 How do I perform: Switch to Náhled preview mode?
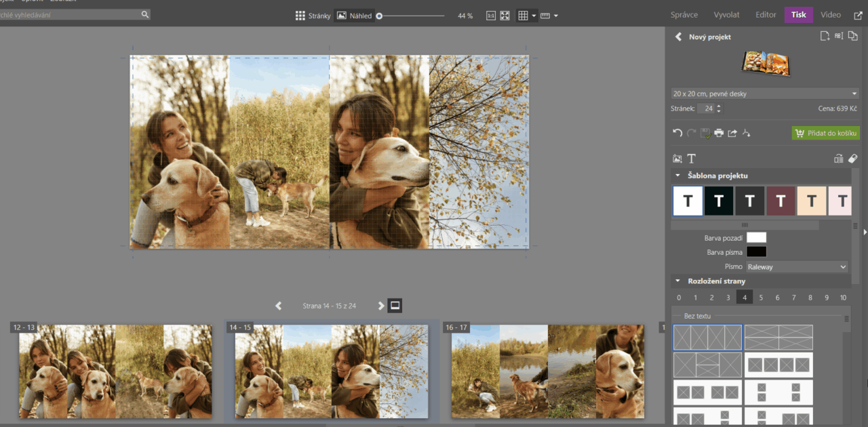pos(354,16)
